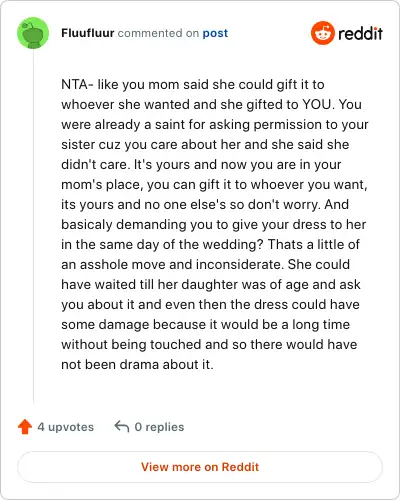The height and width of the screenshot is (500, 400).
Task: Select the "4 upvotes" count
Action: click(x=66, y=427)
